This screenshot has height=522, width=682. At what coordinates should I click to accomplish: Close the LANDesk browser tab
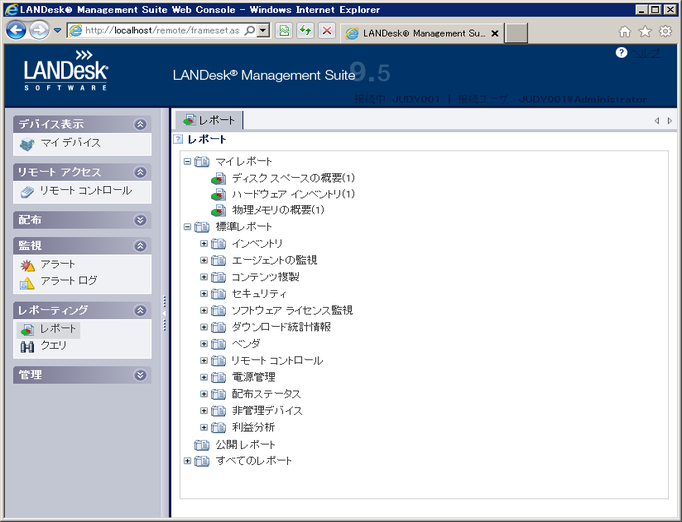tap(495, 33)
